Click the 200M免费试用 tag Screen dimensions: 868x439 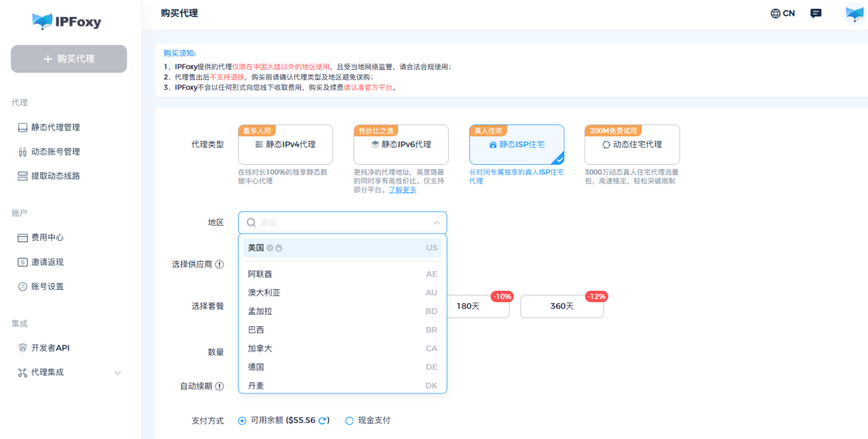click(x=614, y=130)
